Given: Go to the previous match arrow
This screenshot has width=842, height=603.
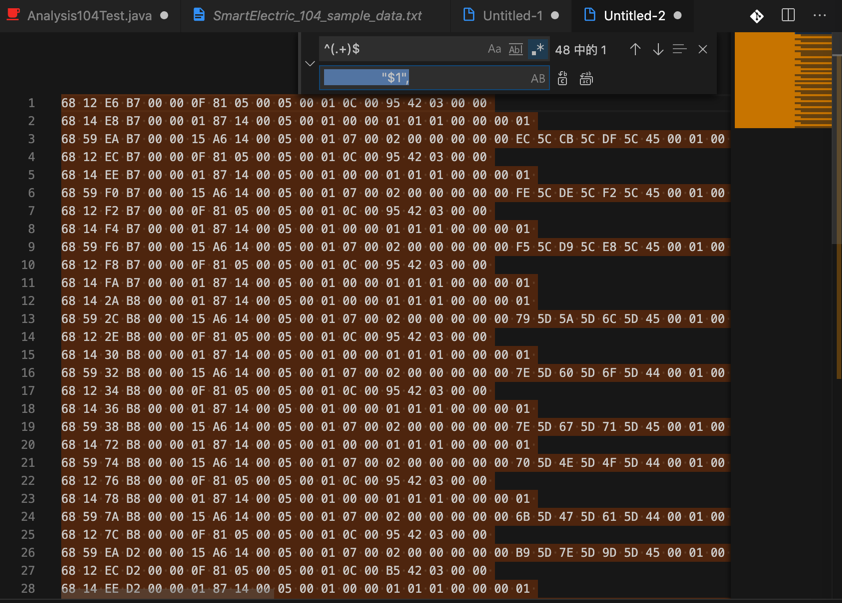Looking at the screenshot, I should pyautogui.click(x=635, y=49).
